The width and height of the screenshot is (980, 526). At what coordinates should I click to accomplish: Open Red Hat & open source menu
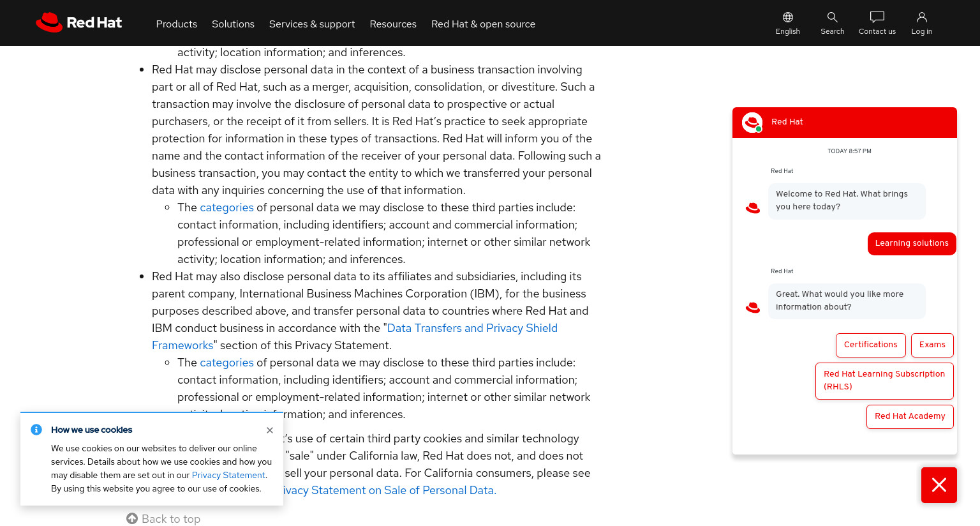pos(483,24)
